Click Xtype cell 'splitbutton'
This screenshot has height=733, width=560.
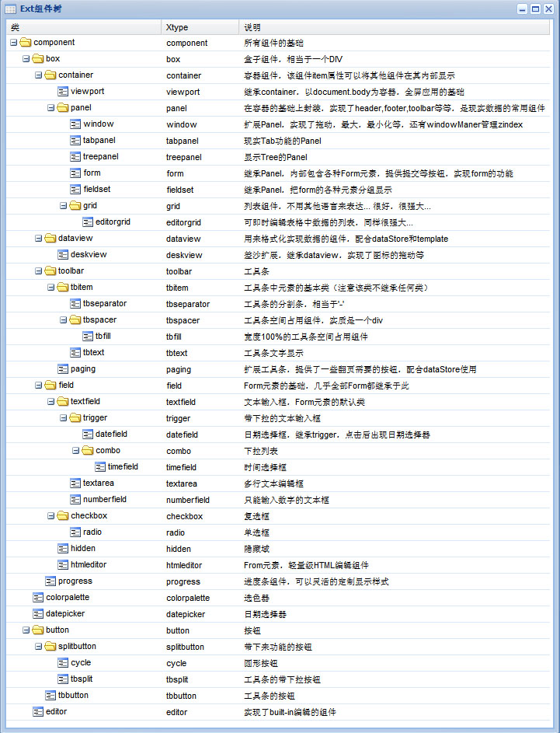pos(185,647)
